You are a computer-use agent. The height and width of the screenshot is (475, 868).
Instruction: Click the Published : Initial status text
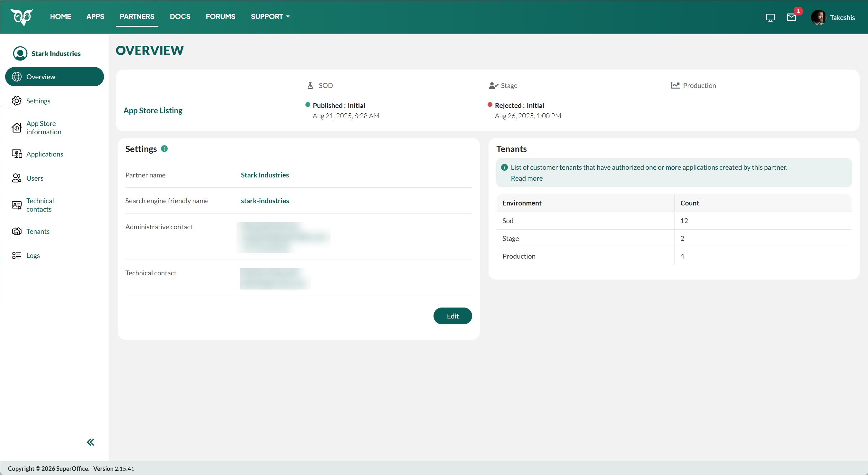339,105
